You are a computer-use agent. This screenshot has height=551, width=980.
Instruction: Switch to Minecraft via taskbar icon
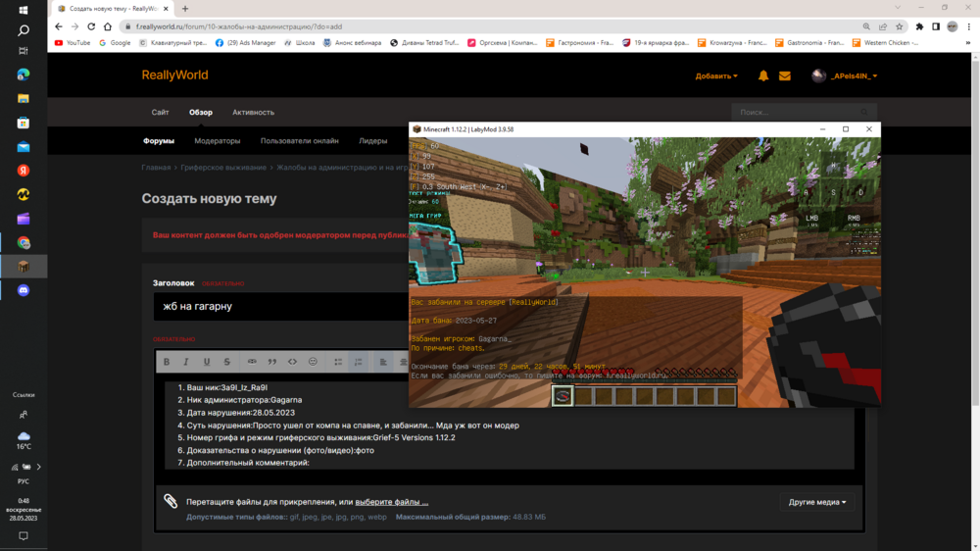24,267
